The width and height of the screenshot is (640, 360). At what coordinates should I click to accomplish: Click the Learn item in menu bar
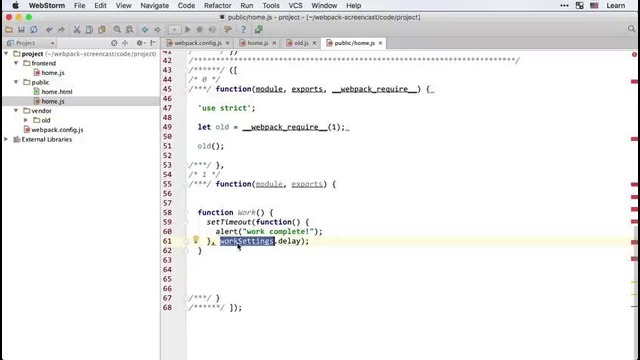616,6
